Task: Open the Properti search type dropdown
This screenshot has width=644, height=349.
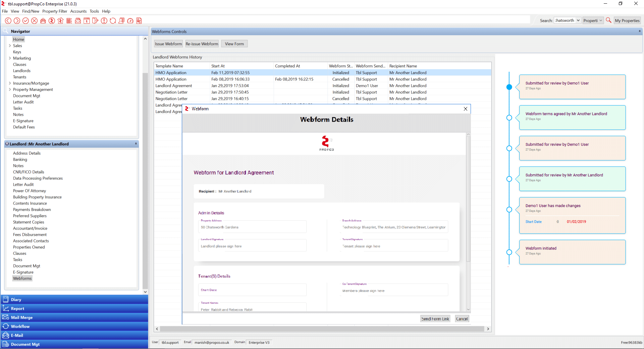Action: coord(600,20)
